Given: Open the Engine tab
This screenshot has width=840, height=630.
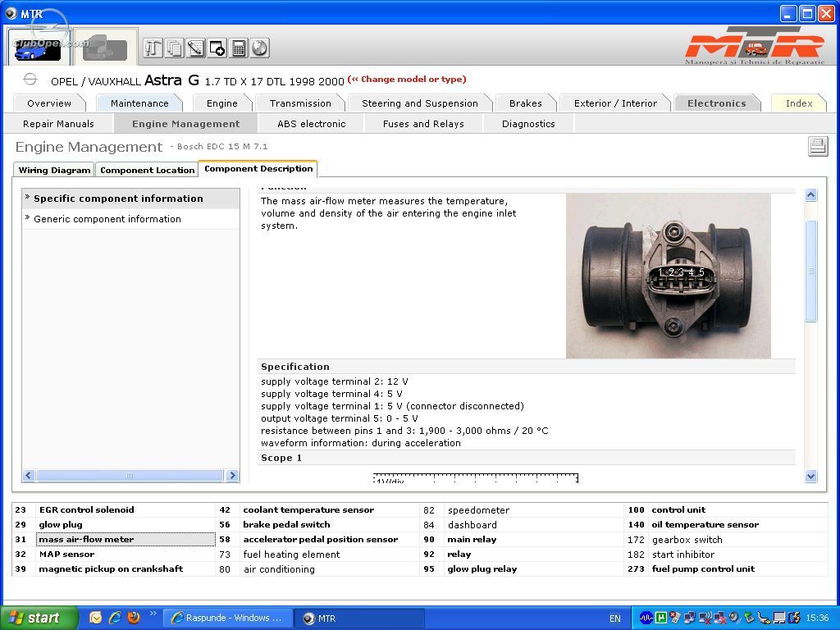Looking at the screenshot, I should pyautogui.click(x=221, y=103).
